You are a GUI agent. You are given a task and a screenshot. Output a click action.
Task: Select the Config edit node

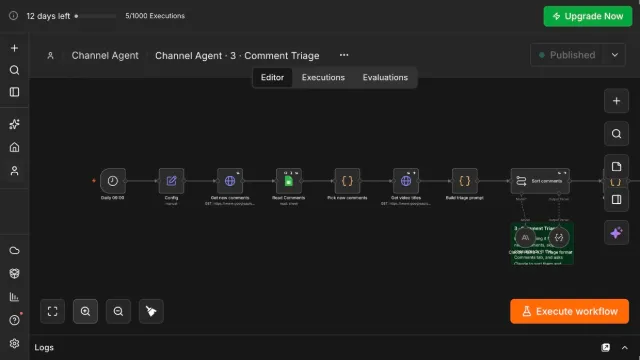[x=171, y=181]
